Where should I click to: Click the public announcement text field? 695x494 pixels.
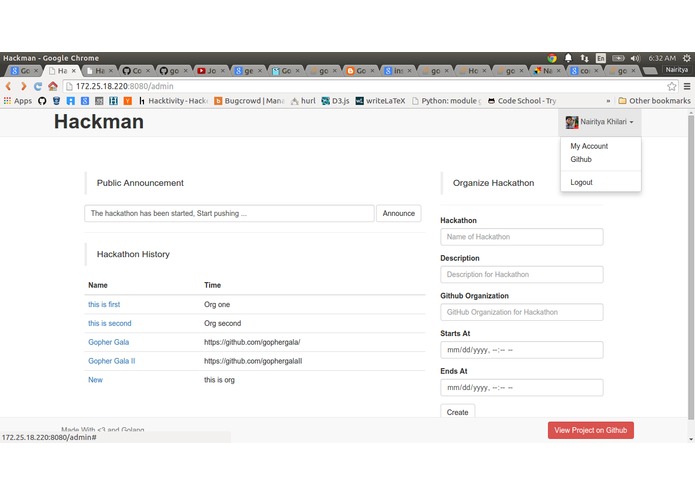coord(229,214)
